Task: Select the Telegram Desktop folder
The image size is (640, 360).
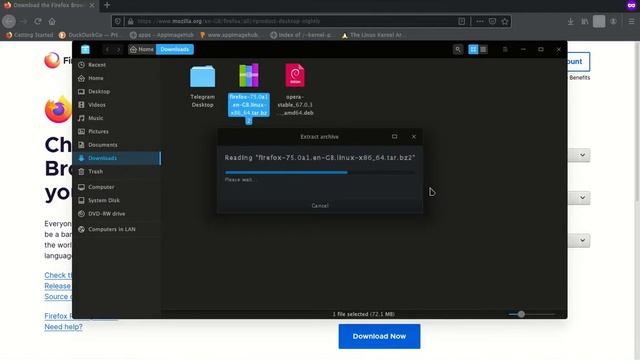Action: click(202, 86)
